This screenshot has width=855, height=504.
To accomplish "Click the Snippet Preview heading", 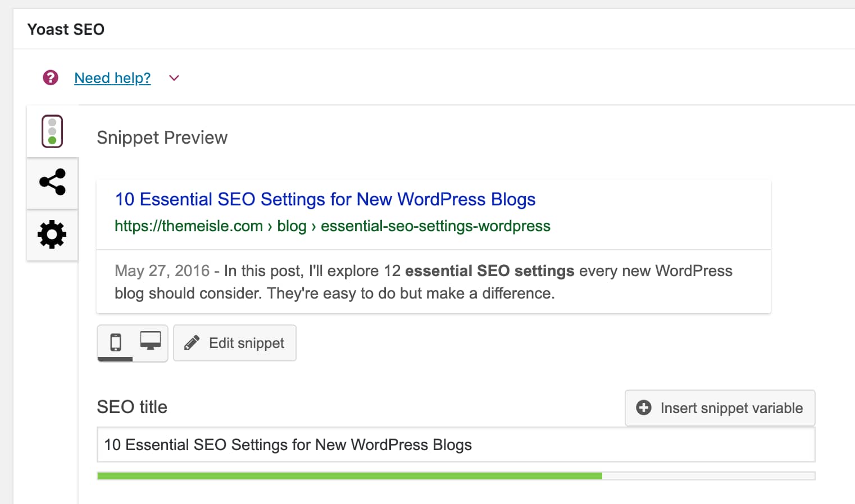I will click(162, 138).
